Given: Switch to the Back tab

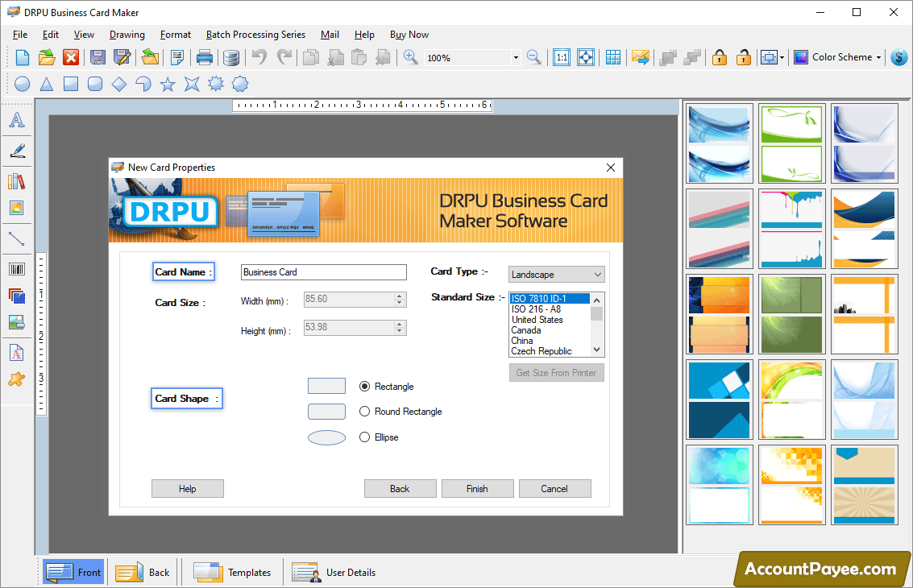Looking at the screenshot, I should pyautogui.click(x=143, y=572).
